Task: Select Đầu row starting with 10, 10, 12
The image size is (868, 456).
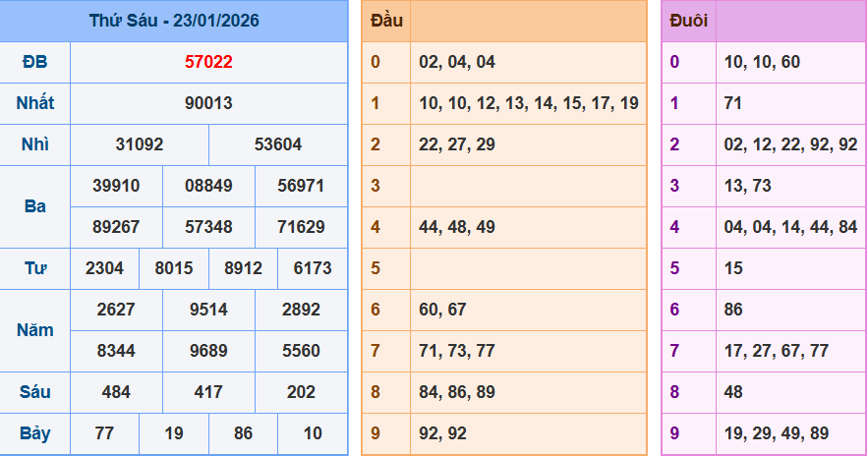Action: click(528, 103)
